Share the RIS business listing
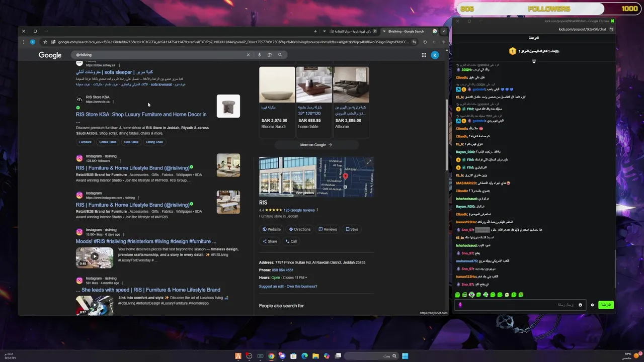The width and height of the screenshot is (644, 362). [x=270, y=241]
